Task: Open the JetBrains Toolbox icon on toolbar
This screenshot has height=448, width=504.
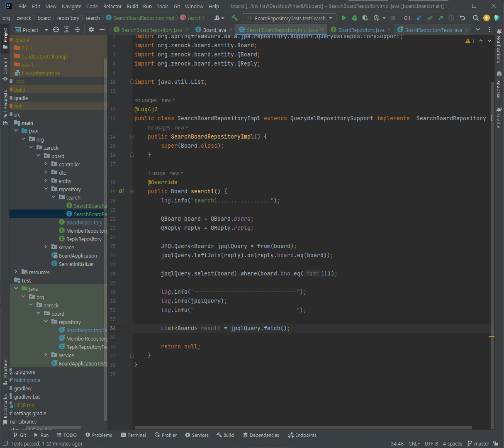Action: click(x=497, y=18)
